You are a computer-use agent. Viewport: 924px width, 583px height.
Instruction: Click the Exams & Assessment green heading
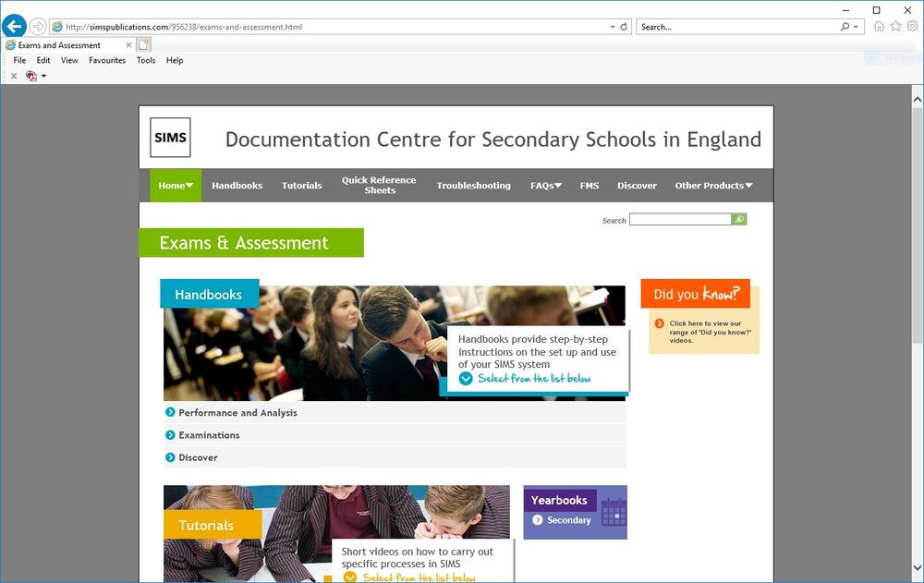click(x=251, y=243)
